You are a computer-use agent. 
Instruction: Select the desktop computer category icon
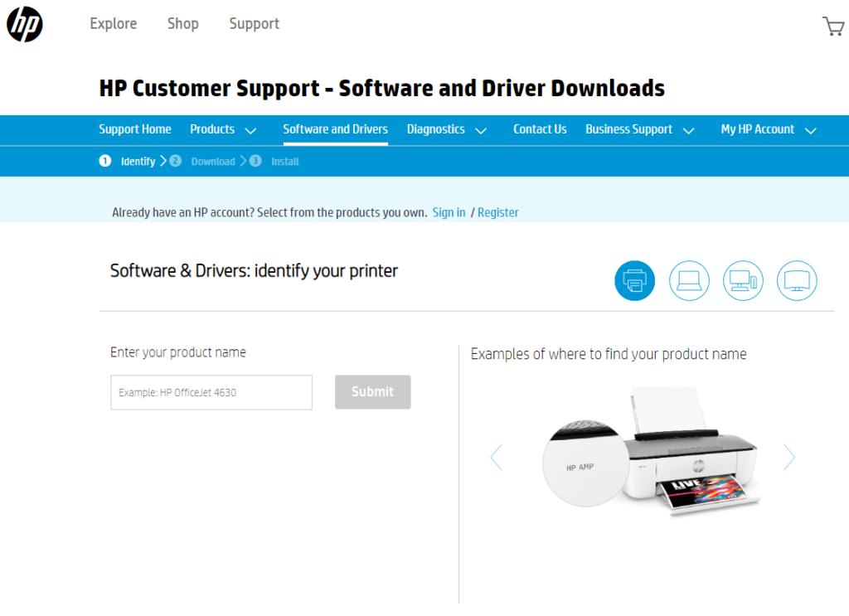(743, 280)
